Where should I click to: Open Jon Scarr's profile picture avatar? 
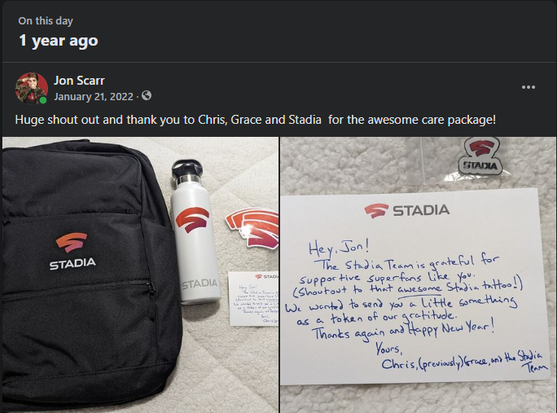[x=31, y=88]
